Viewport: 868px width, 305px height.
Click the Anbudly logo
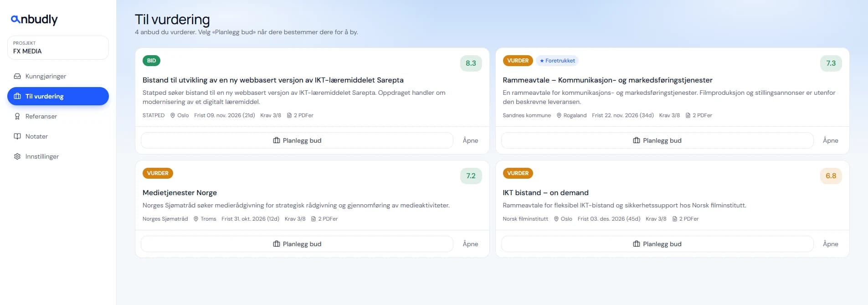point(34,19)
